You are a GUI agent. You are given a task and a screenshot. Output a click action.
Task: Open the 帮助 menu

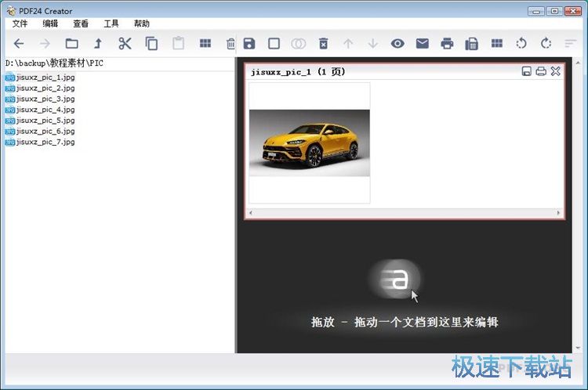tap(142, 24)
